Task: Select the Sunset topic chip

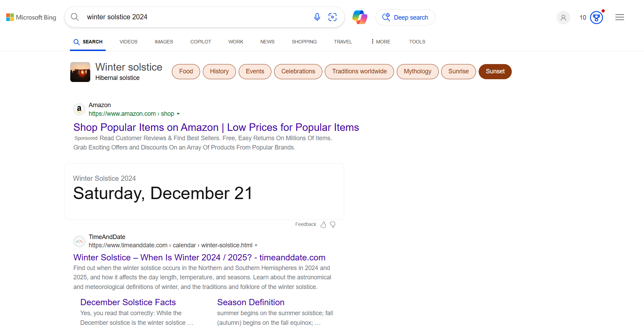Action: [495, 71]
